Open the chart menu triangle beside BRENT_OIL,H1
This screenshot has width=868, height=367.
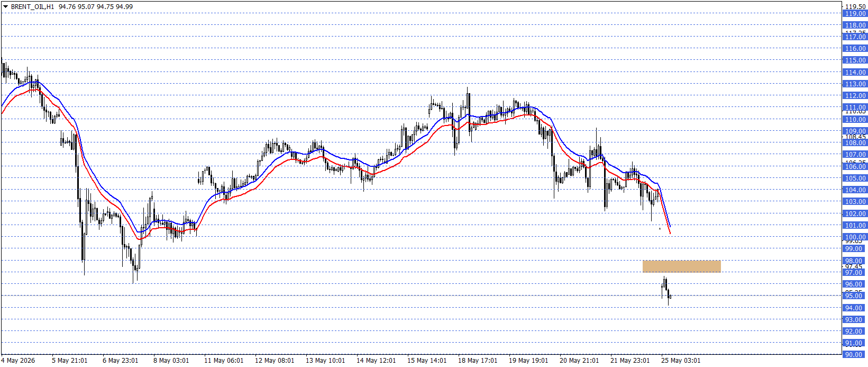pos(5,7)
